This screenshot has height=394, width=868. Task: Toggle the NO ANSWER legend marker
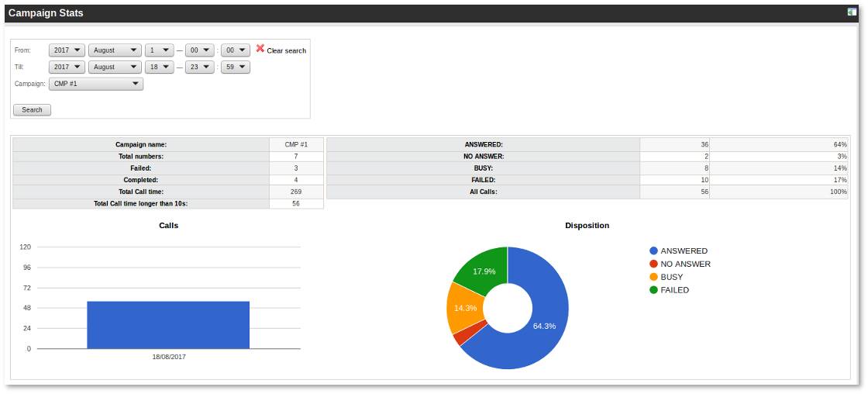pyautogui.click(x=653, y=264)
